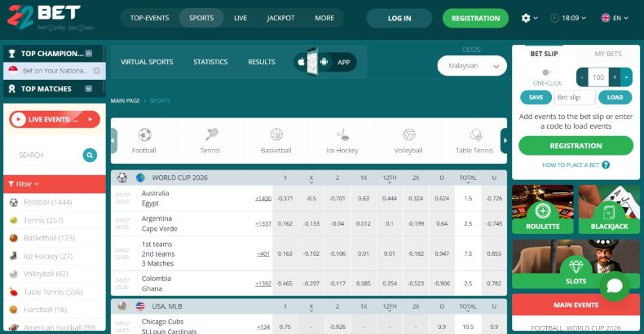Open the MAIN PAGE breadcrumb link
644x334 pixels.
pos(125,100)
